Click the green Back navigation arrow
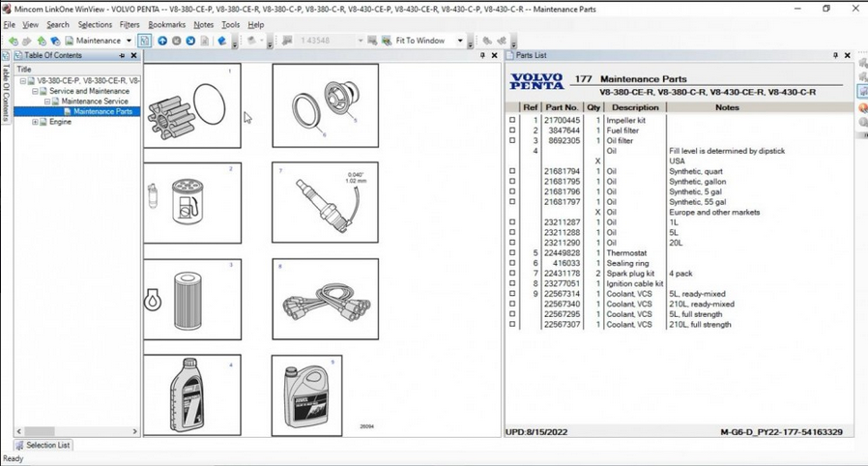Image resolution: width=868 pixels, height=466 pixels. (x=13, y=41)
